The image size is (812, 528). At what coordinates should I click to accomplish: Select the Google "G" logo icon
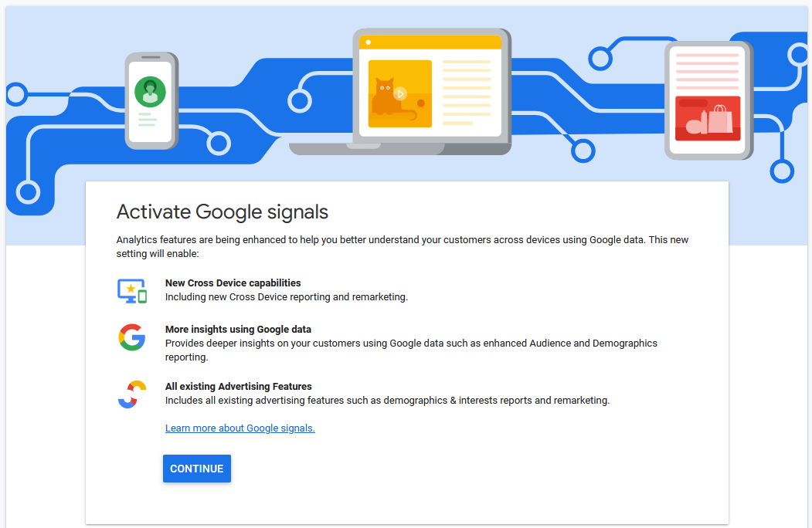[x=131, y=337]
